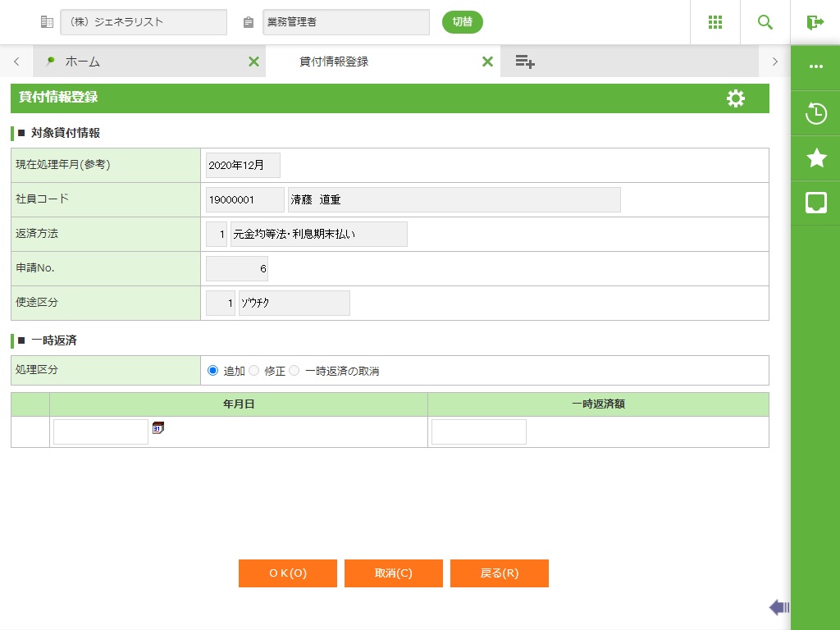The width and height of the screenshot is (840, 630).
Task: Click the logout exit icon
Action: pos(815,22)
